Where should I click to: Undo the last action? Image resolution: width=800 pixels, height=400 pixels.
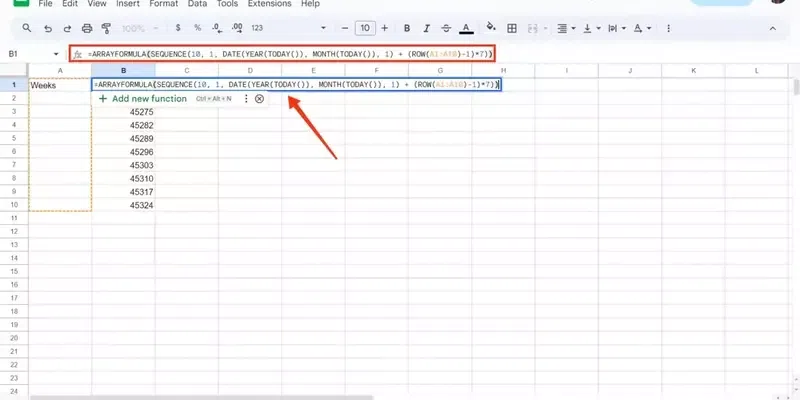48,29
